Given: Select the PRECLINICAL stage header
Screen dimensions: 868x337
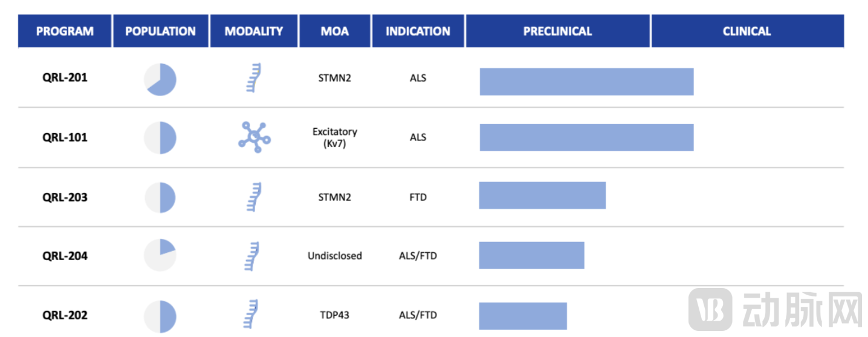Looking at the screenshot, I should pyautogui.click(x=557, y=31).
